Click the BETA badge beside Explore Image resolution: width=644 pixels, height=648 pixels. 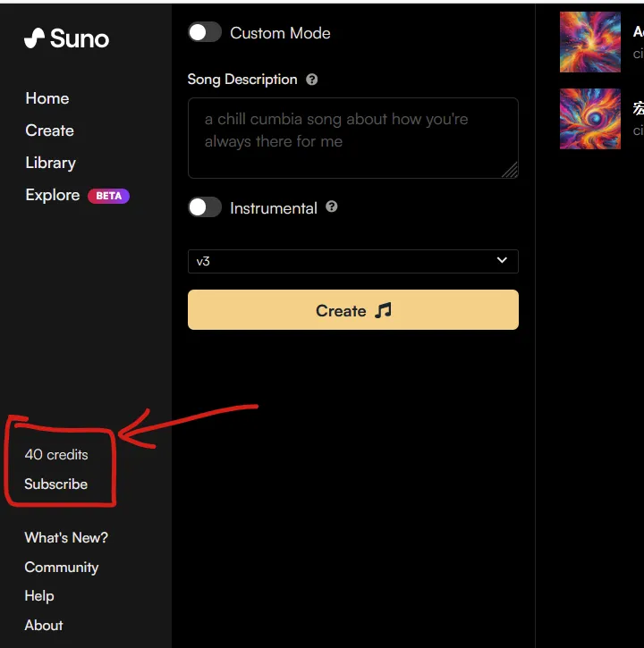pyautogui.click(x=109, y=196)
